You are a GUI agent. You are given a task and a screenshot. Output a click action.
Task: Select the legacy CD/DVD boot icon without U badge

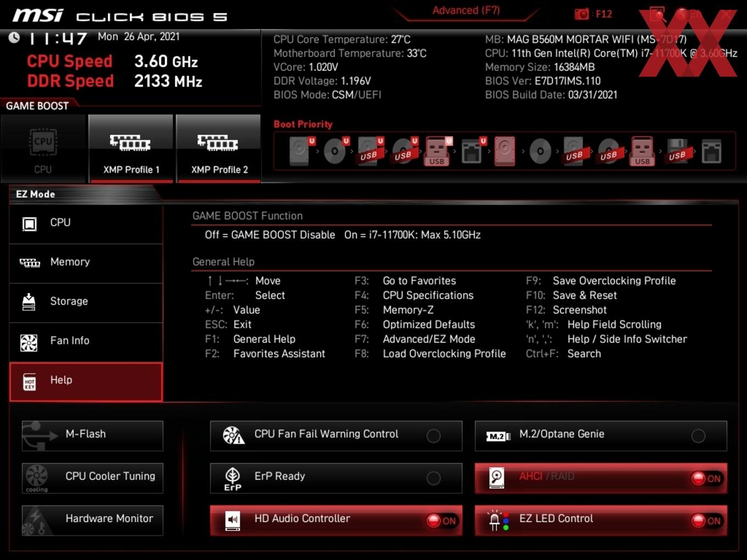[x=540, y=151]
